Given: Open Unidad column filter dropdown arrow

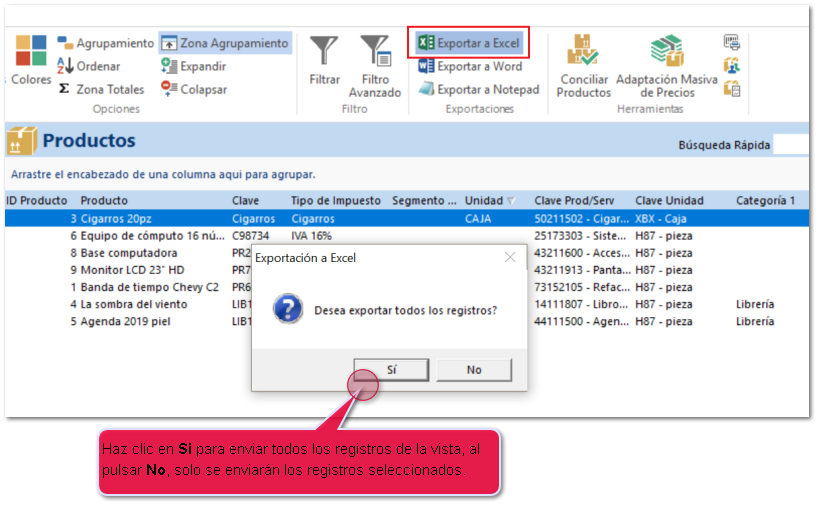Looking at the screenshot, I should (511, 201).
